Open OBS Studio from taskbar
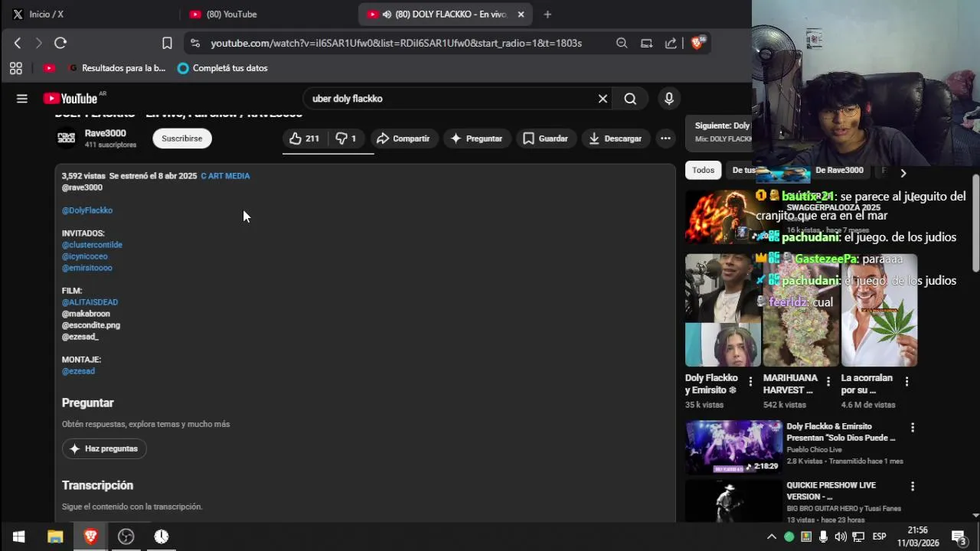 (126, 536)
